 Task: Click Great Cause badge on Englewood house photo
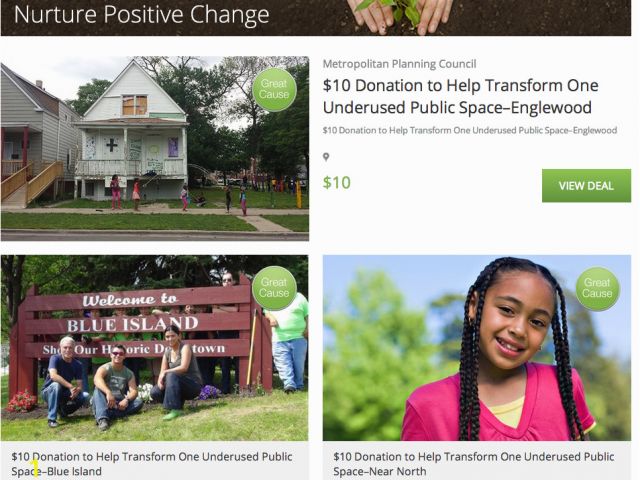(x=274, y=89)
